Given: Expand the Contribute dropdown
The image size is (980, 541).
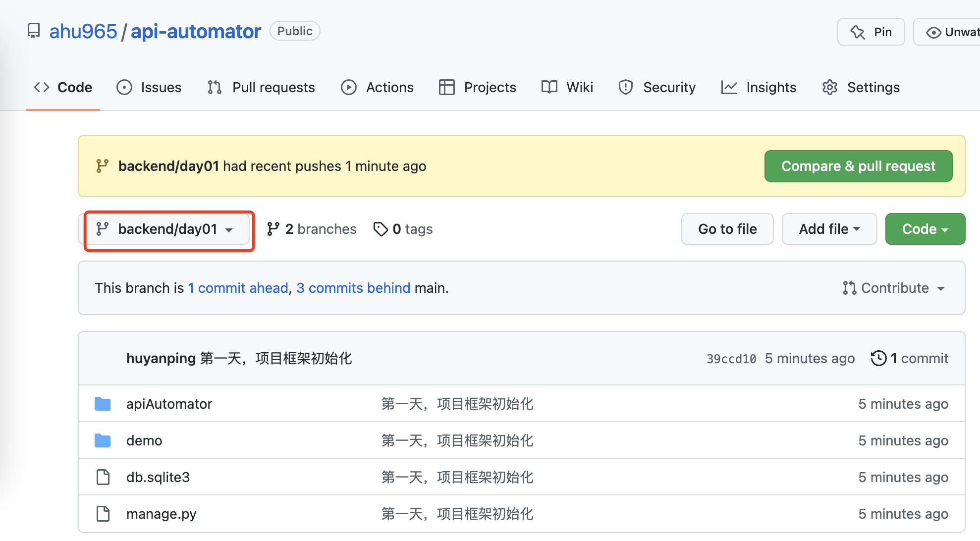Looking at the screenshot, I should pyautogui.click(x=894, y=288).
